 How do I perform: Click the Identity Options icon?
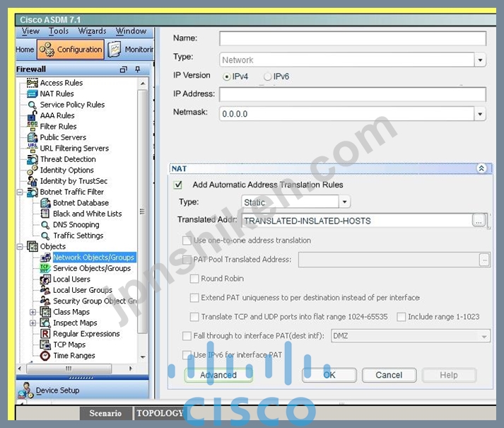[32, 170]
